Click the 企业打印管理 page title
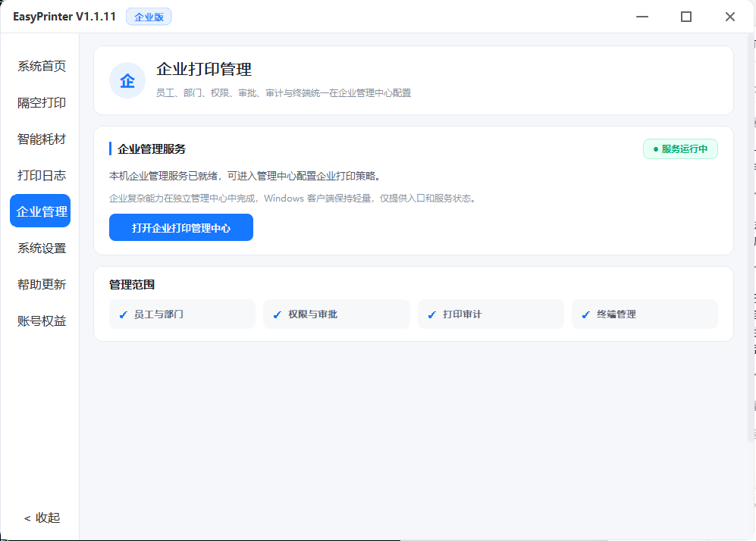 (x=204, y=70)
